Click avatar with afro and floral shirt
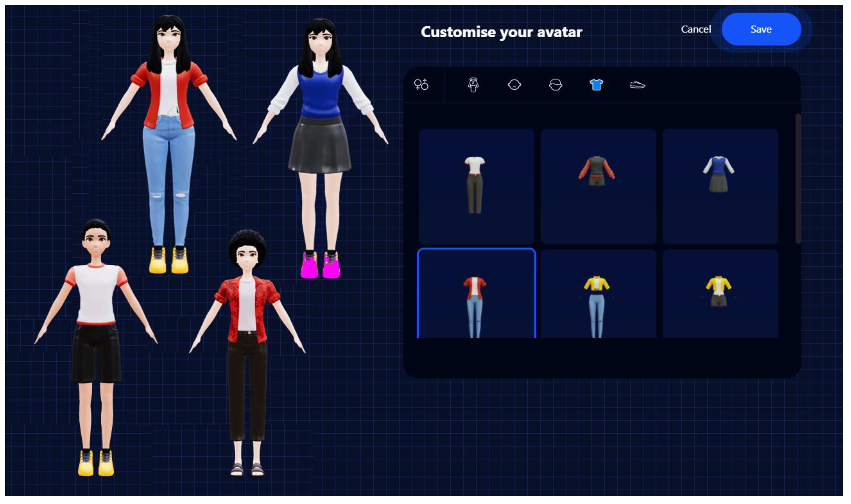 [247, 353]
